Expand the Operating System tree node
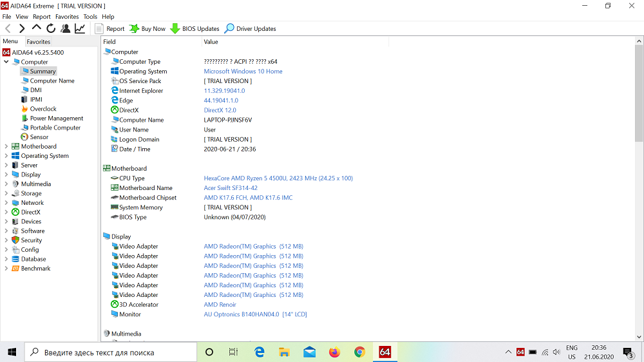 coord(6,156)
